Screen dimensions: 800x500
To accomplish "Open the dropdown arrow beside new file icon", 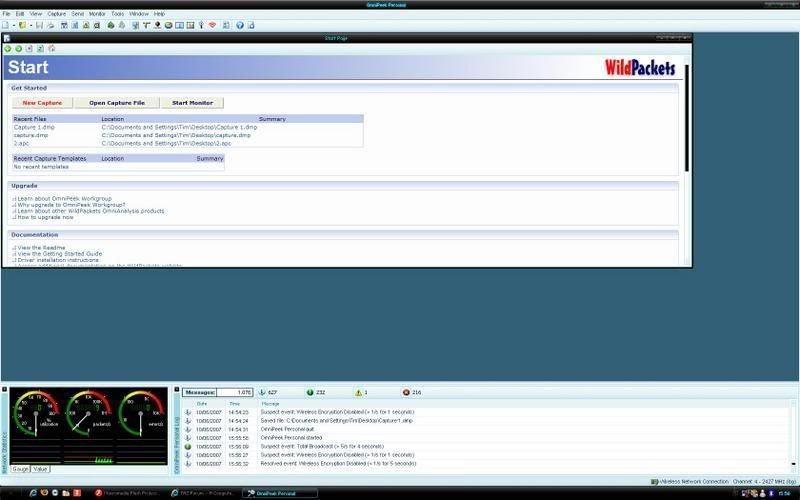I will pyautogui.click(x=12, y=25).
